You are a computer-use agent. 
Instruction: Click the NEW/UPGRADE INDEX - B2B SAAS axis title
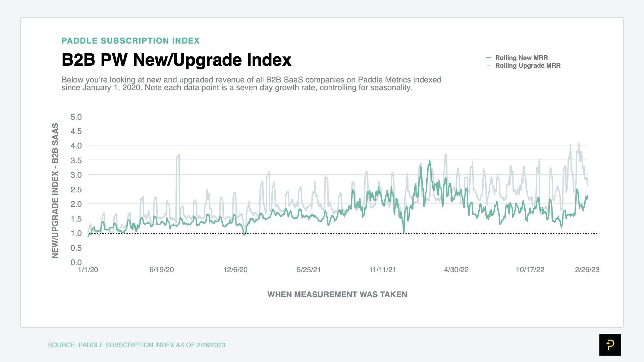pyautogui.click(x=55, y=190)
